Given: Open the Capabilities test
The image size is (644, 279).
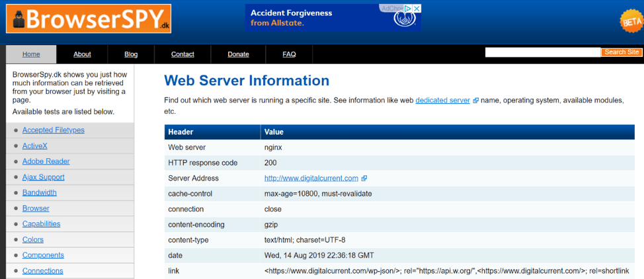Looking at the screenshot, I should coord(41,224).
